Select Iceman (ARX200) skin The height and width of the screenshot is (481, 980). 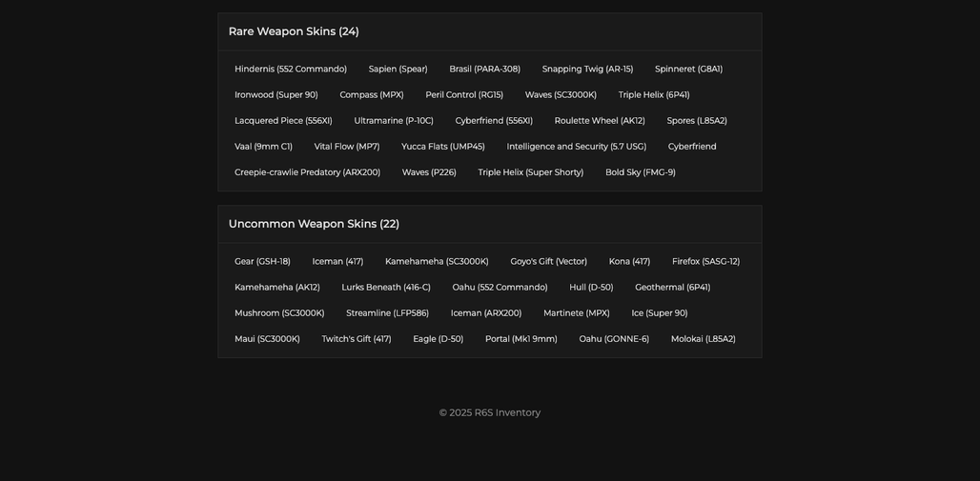pyautogui.click(x=486, y=313)
